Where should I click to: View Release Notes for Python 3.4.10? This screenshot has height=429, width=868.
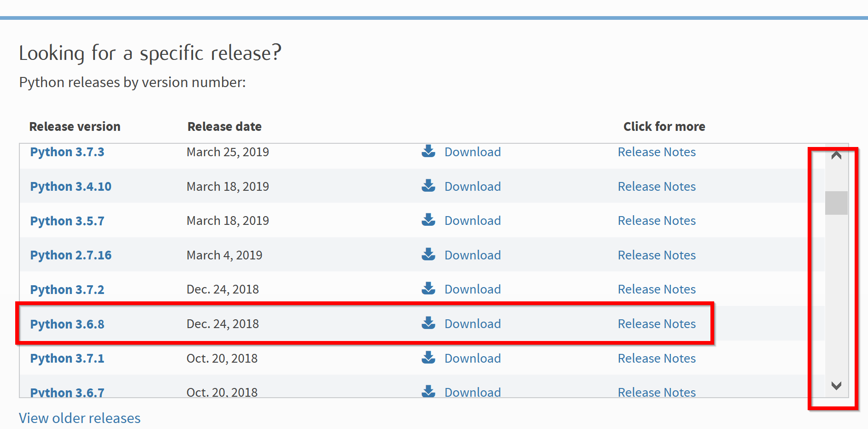(x=657, y=187)
